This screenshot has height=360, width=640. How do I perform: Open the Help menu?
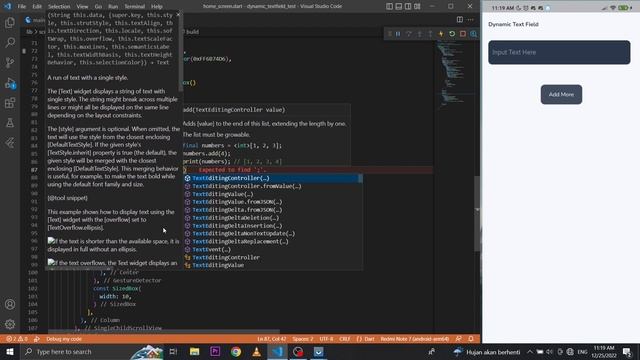pos(157,7)
